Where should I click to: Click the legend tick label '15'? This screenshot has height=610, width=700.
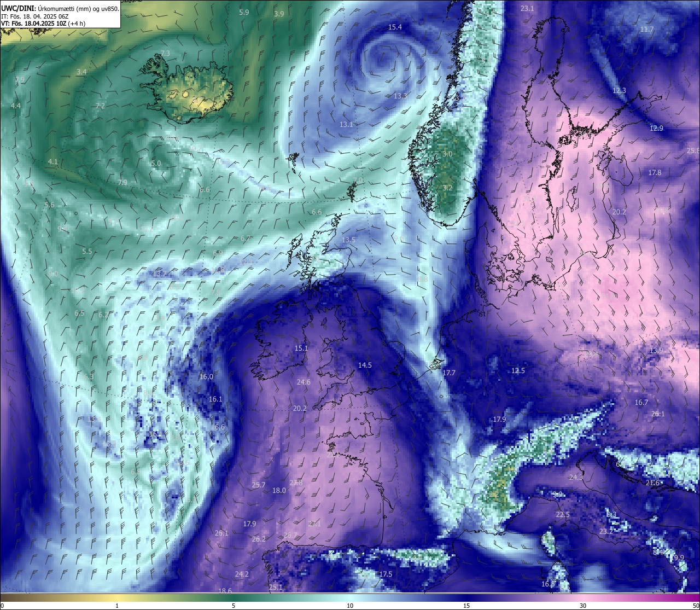tap(466, 606)
